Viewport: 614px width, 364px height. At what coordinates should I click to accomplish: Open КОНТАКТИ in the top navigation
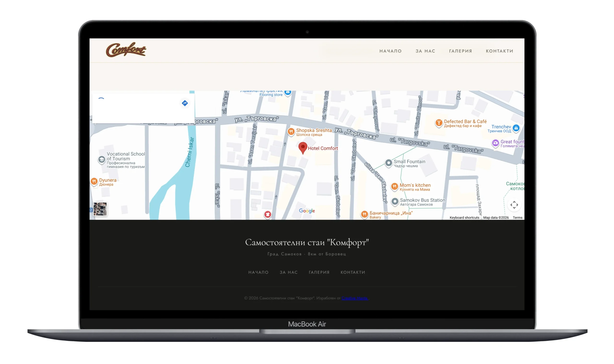(x=499, y=51)
